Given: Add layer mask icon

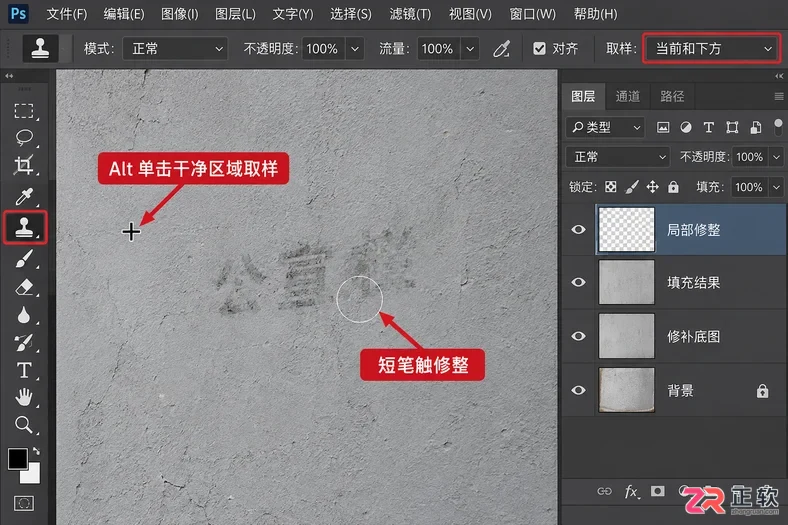Looking at the screenshot, I should pos(657,491).
